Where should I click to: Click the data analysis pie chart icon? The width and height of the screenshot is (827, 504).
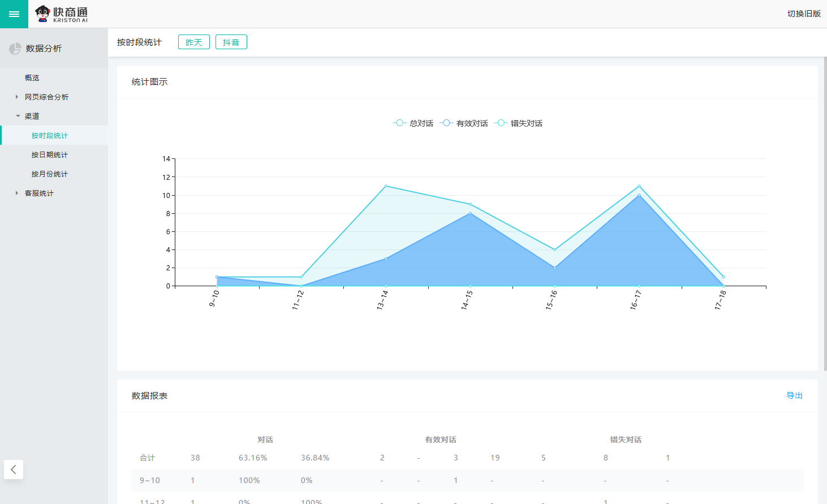[x=15, y=49]
